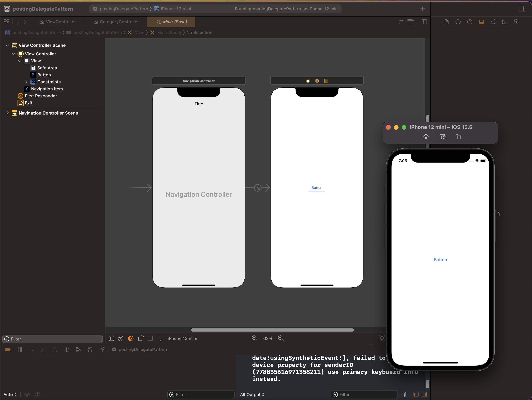Pause program execution in debug bar
This screenshot has width=532, height=400.
[20, 349]
